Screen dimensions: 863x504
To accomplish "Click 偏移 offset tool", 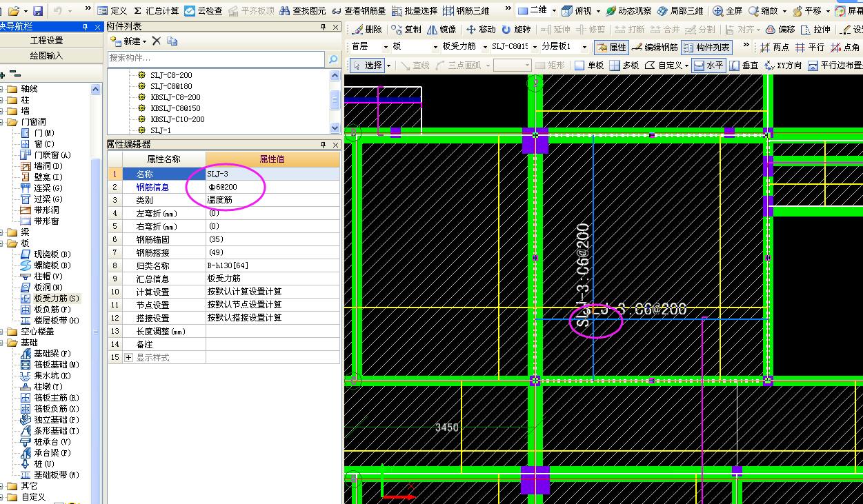I will coord(780,30).
